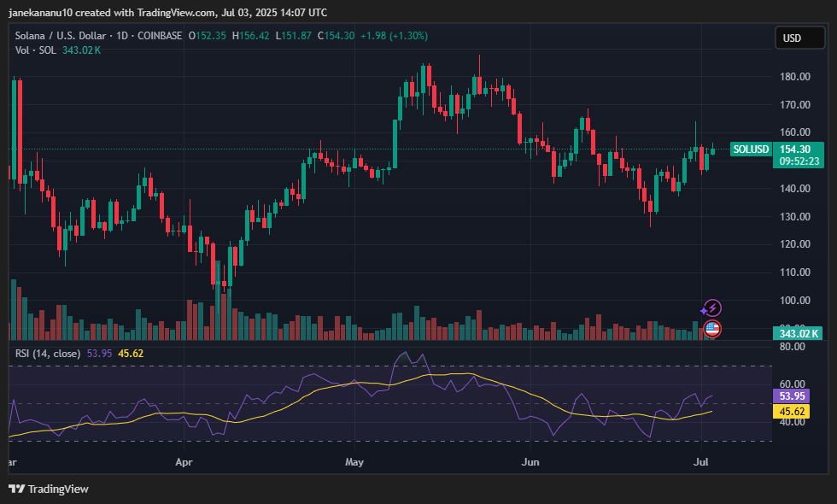Image resolution: width=837 pixels, height=504 pixels.
Task: Click the purple lightning events icon
Action: coord(711,308)
